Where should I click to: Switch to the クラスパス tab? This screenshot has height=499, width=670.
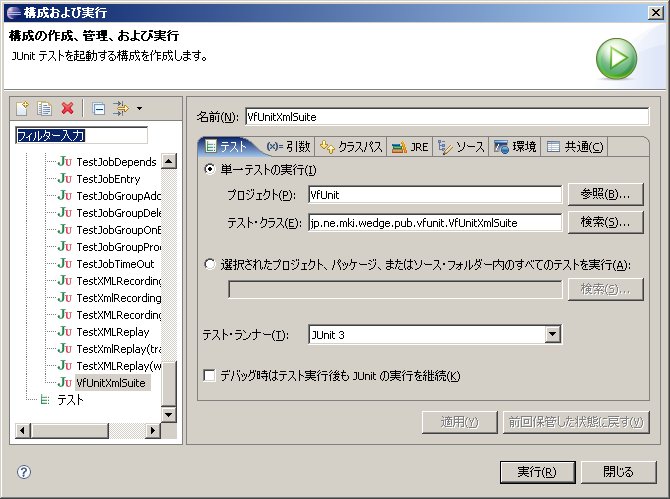point(351,147)
